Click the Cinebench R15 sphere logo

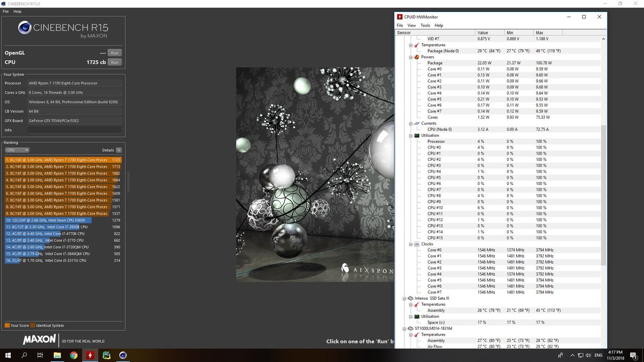[x=25, y=27]
